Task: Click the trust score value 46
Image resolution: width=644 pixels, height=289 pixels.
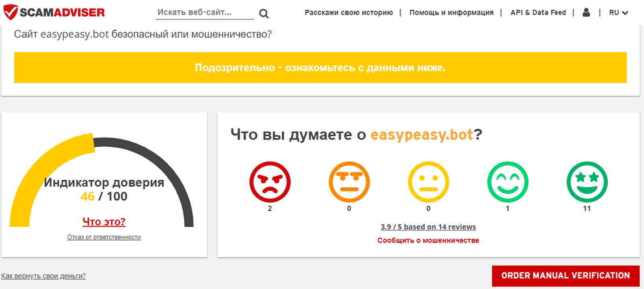Action: [x=87, y=196]
